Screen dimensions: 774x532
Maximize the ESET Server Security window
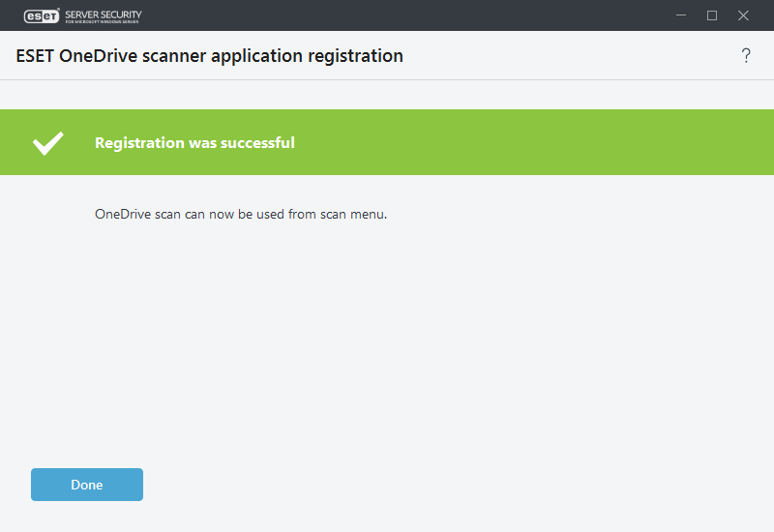712,15
